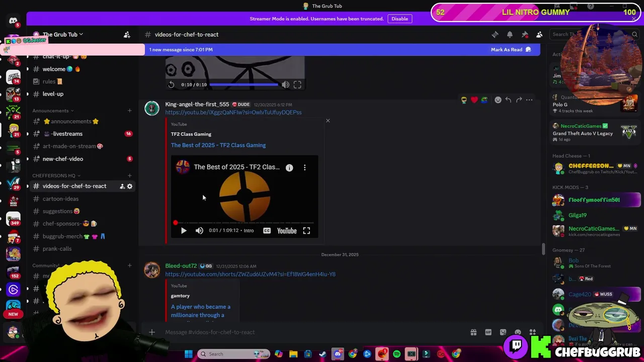Click TF2 Class Gaming author link
644x362 pixels.
191,134
